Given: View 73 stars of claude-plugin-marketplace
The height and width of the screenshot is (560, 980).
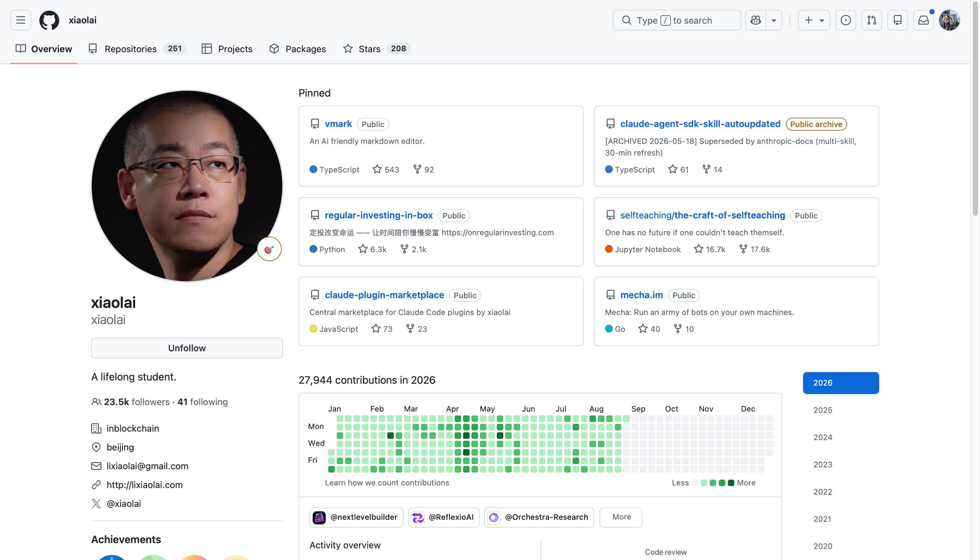Looking at the screenshot, I should (382, 329).
